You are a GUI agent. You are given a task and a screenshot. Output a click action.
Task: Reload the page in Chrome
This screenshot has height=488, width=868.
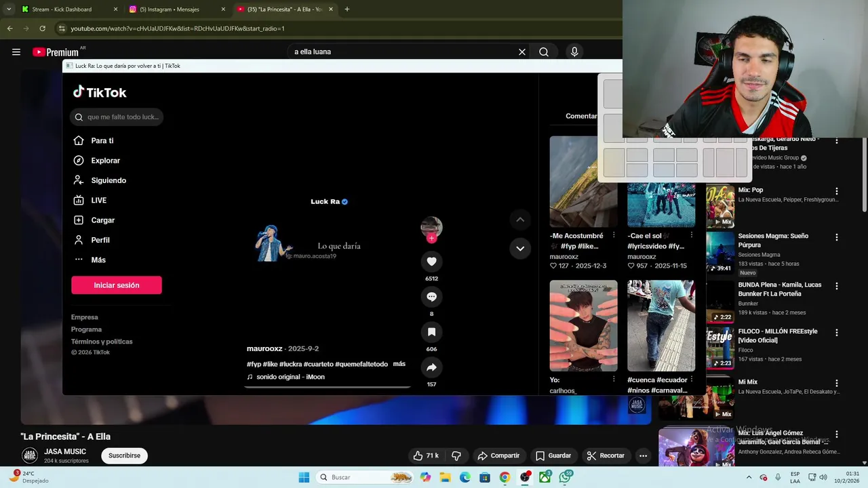(x=42, y=28)
